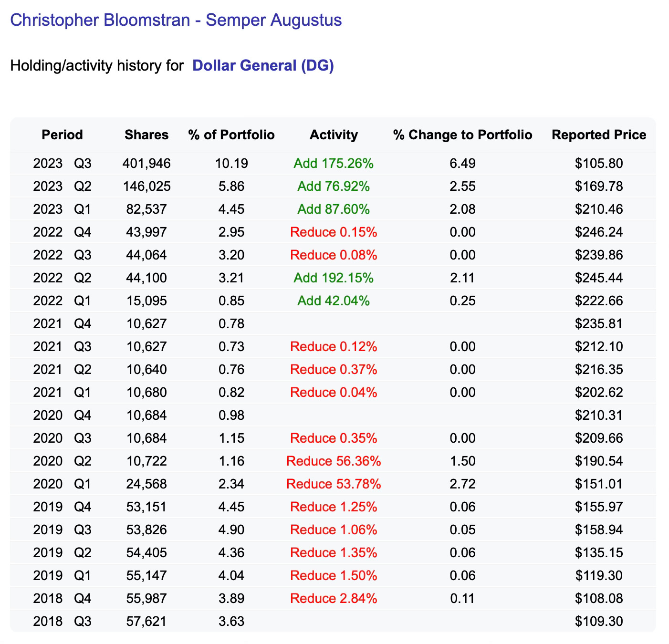Select the $245.44 reported price
This screenshot has width=669, height=644.
point(599,278)
